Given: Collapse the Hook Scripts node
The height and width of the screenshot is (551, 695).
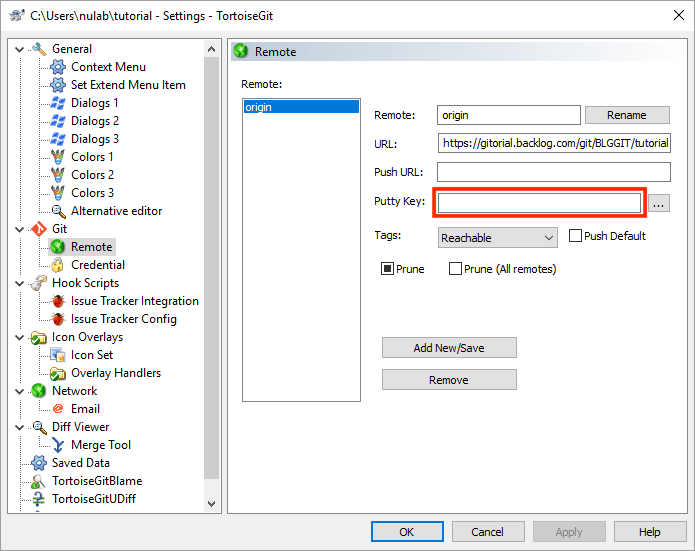Looking at the screenshot, I should (x=20, y=283).
